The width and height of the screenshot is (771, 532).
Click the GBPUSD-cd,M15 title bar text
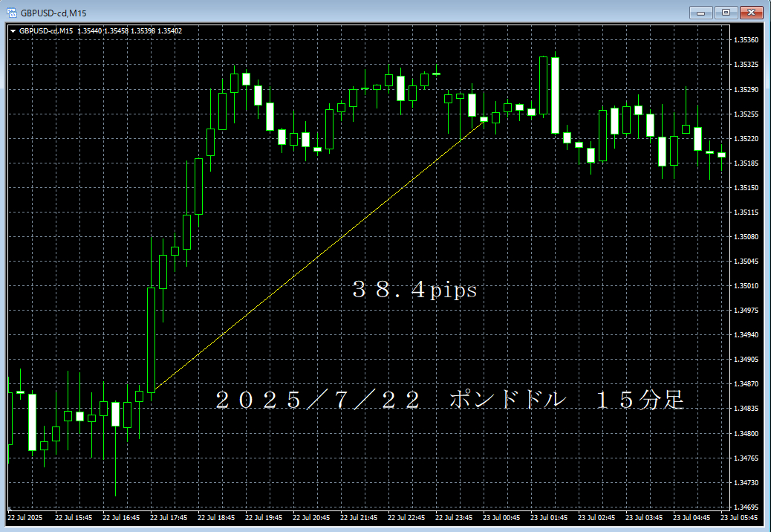pyautogui.click(x=53, y=13)
